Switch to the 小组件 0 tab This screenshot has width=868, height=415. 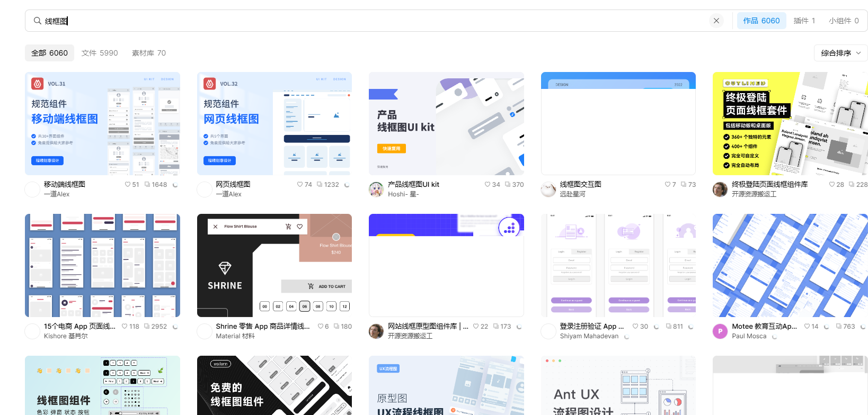pyautogui.click(x=844, y=21)
